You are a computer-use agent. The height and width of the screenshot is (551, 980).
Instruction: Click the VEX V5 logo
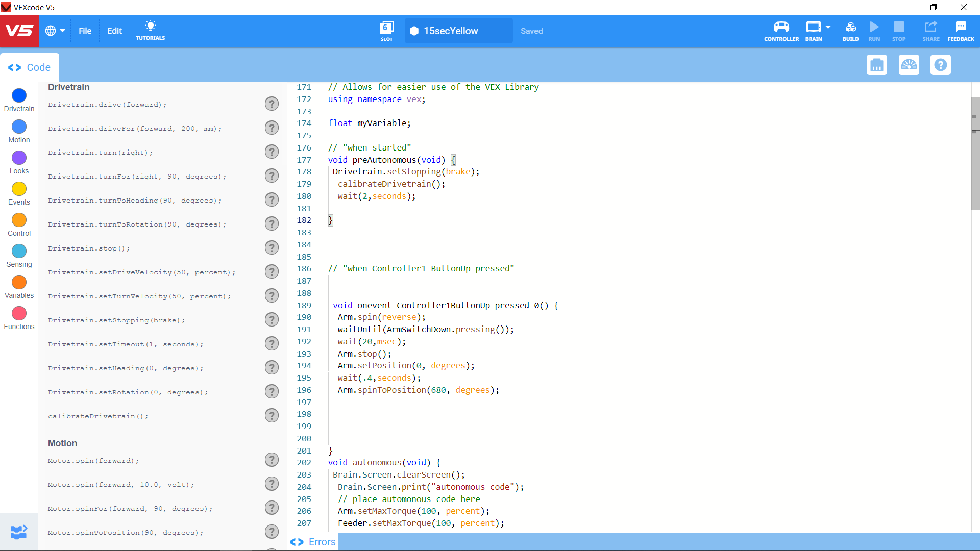coord(19,31)
